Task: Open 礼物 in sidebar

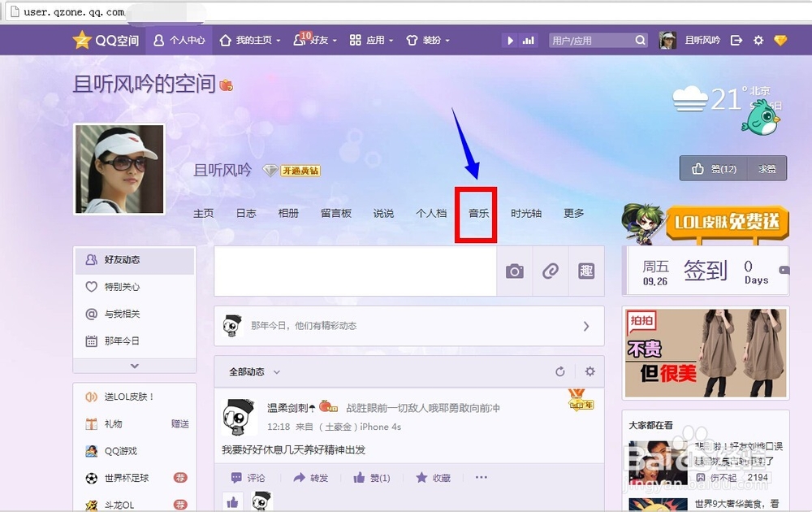Action: [114, 424]
